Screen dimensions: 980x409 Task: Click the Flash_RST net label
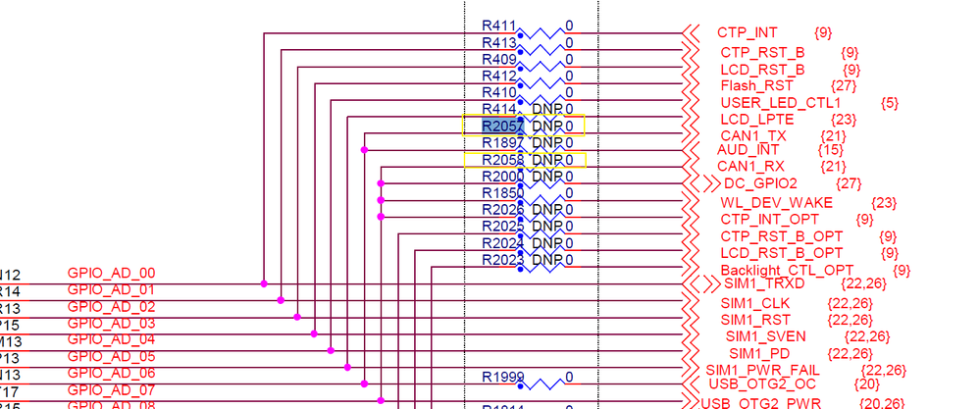756,85
